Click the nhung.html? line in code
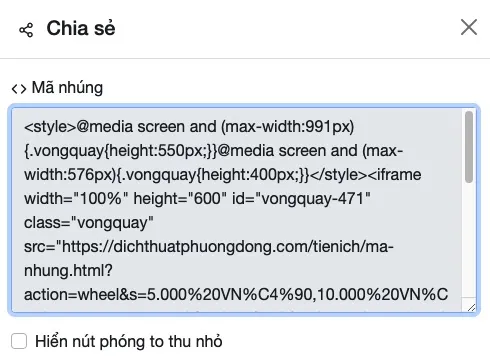The height and width of the screenshot is (362, 490). tap(68, 271)
